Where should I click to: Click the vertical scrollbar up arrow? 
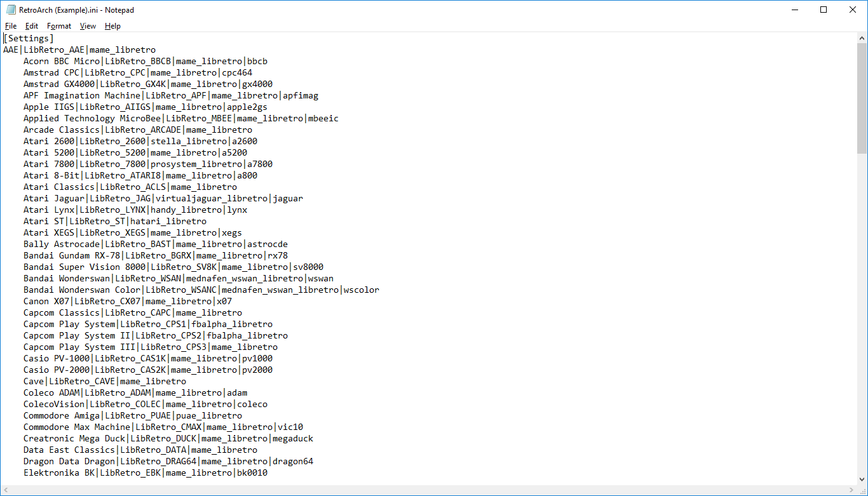(x=862, y=38)
